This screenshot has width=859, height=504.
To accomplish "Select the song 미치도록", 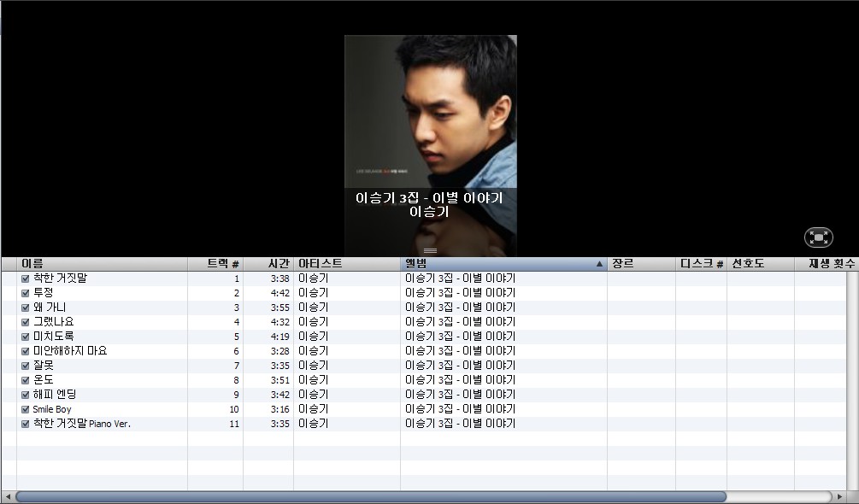I will click(53, 337).
